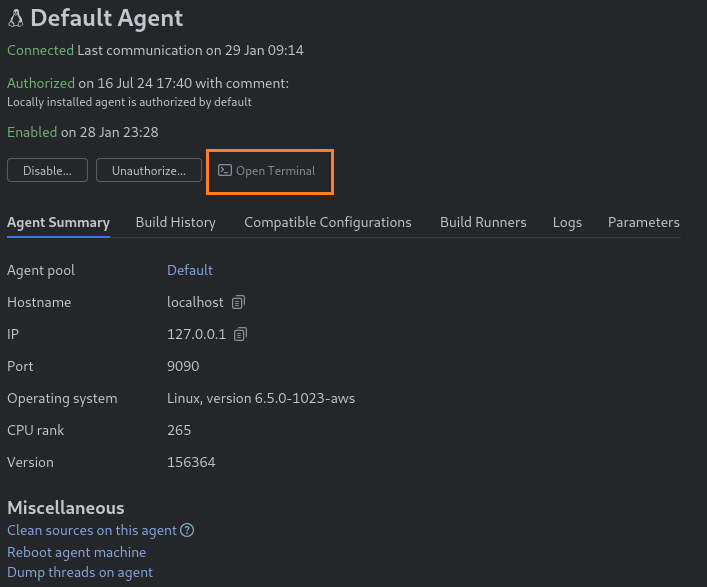The image size is (707, 587).
Task: Select the port value 9090
Action: click(183, 366)
